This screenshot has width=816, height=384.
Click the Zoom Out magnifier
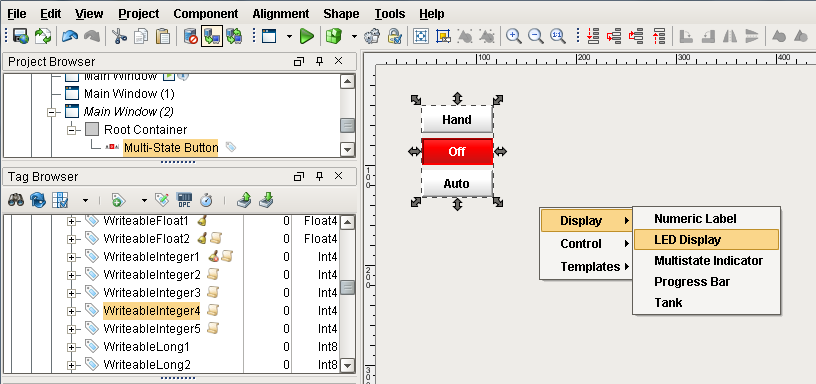point(536,36)
